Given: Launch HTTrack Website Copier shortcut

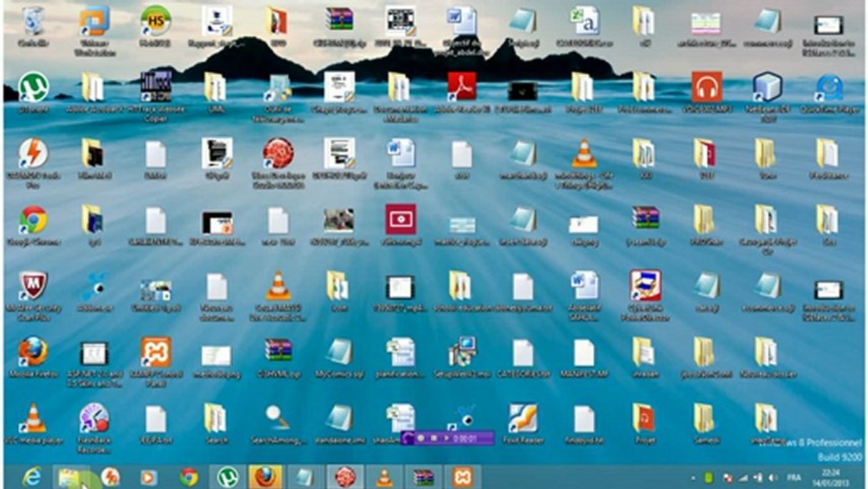Looking at the screenshot, I should pyautogui.click(x=156, y=87).
